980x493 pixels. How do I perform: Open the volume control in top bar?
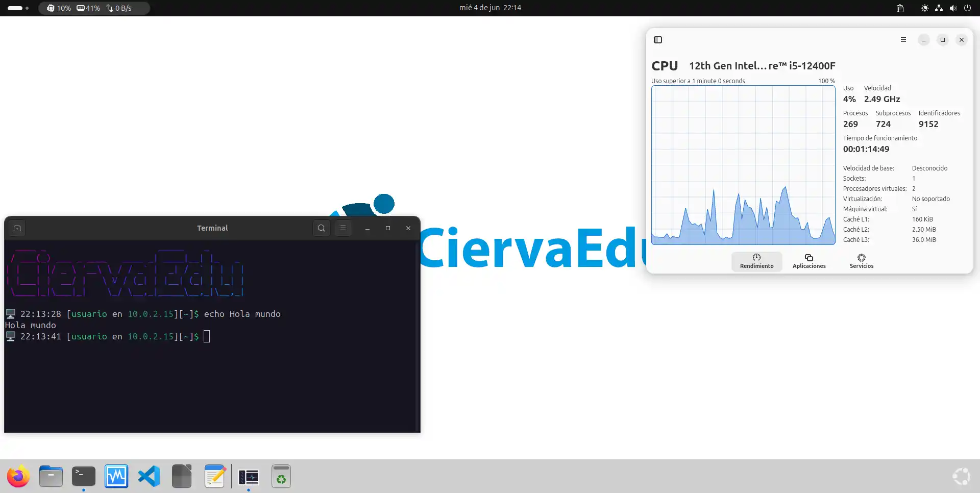[953, 8]
